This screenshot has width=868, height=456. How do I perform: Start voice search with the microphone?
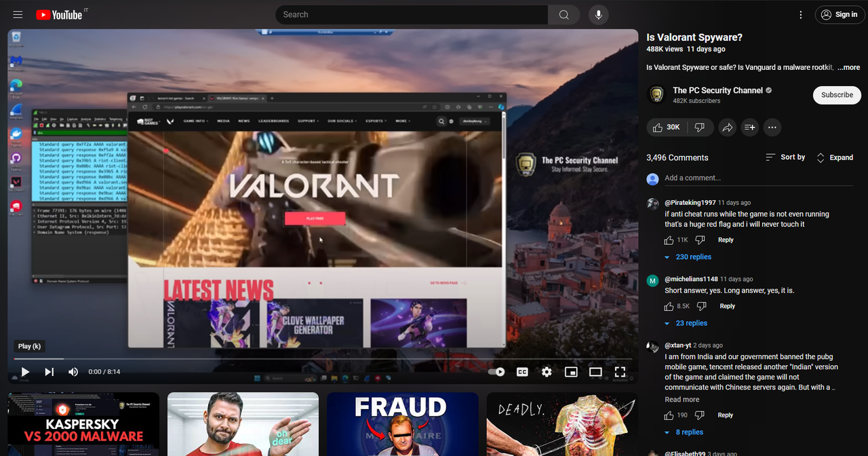point(599,15)
